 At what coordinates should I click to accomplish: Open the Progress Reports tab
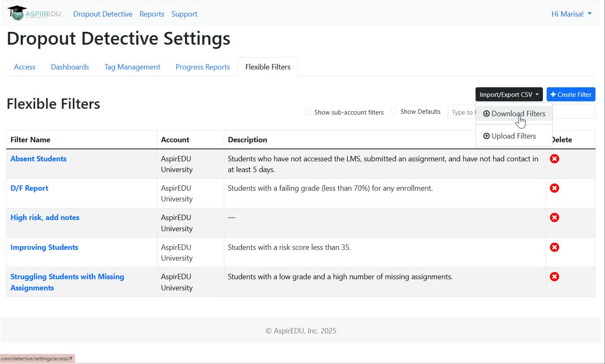(203, 67)
